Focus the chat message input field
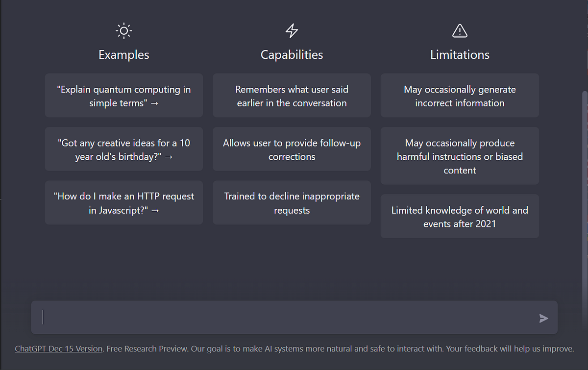Screen dimensions: 588x370 (x=284, y=317)
